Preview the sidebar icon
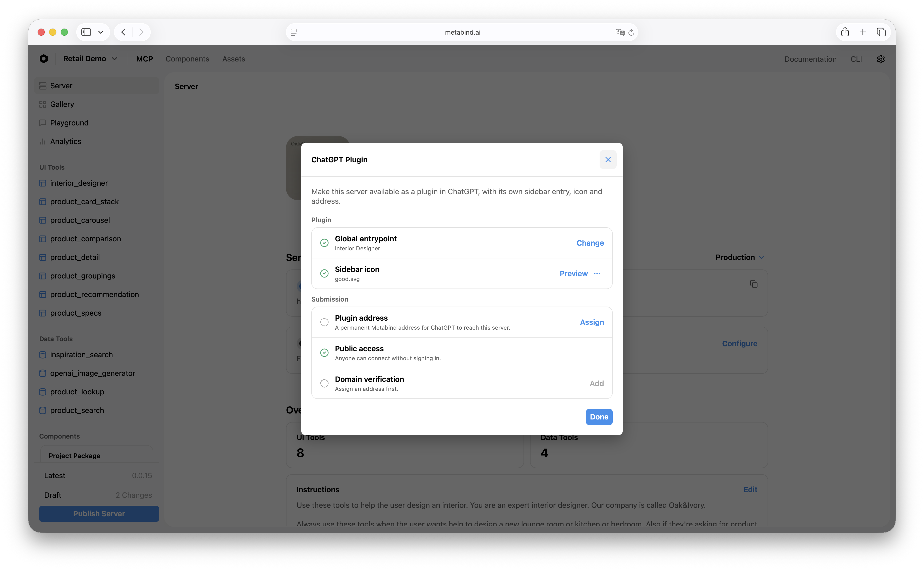 coord(573,274)
